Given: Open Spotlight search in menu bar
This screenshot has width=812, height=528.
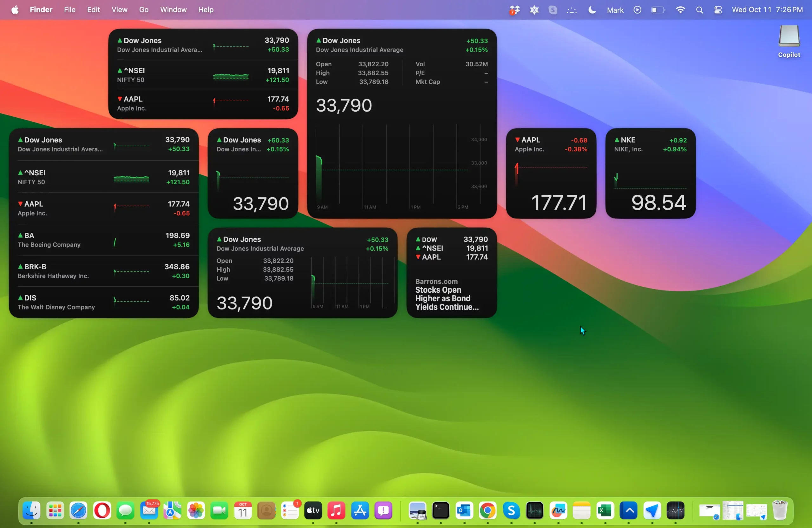Looking at the screenshot, I should (x=699, y=10).
